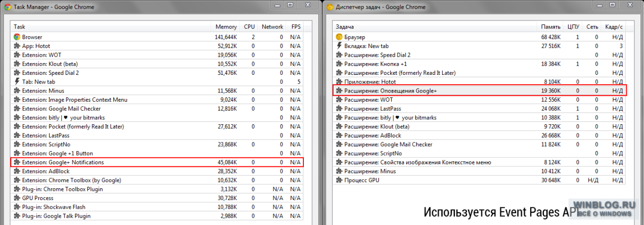This screenshot has height=225, width=644.
Task: Click Chrome icon of Browser row, left window
Action: (17, 37)
